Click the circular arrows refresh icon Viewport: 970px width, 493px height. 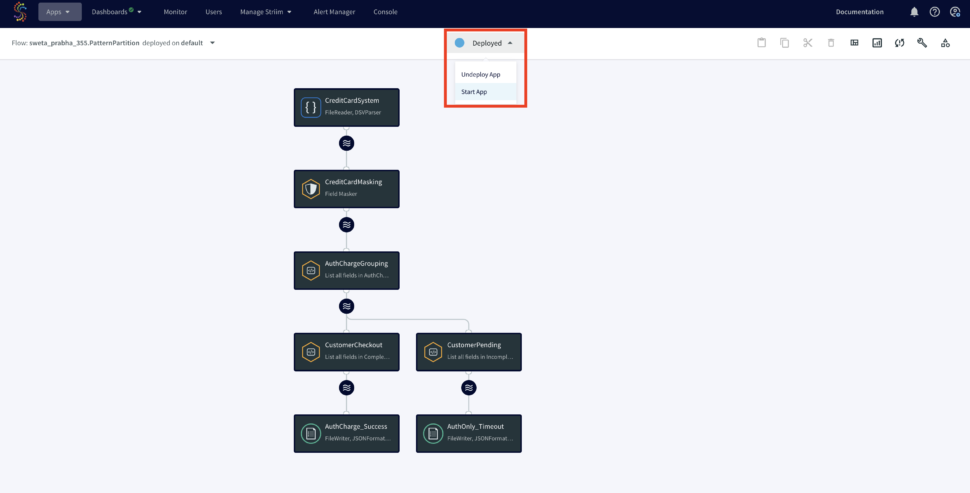click(899, 43)
